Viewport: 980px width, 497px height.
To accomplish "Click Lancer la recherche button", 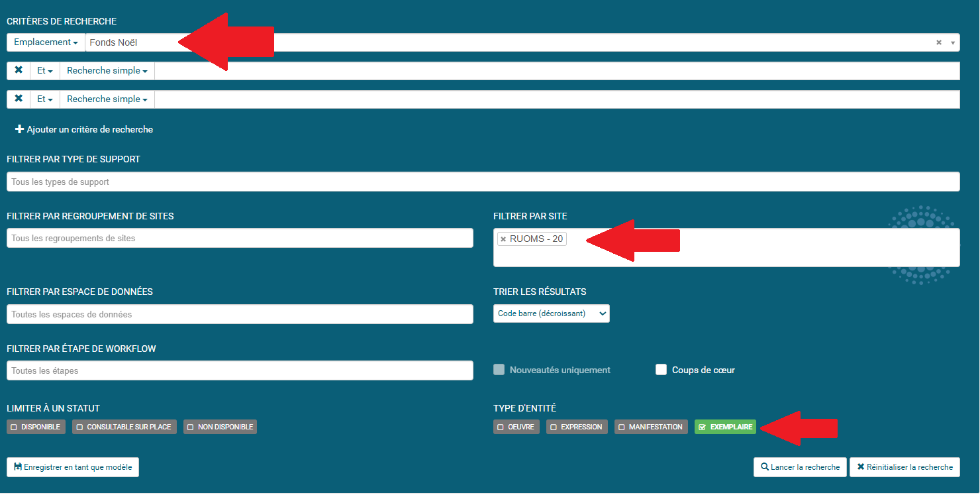I will click(x=800, y=467).
